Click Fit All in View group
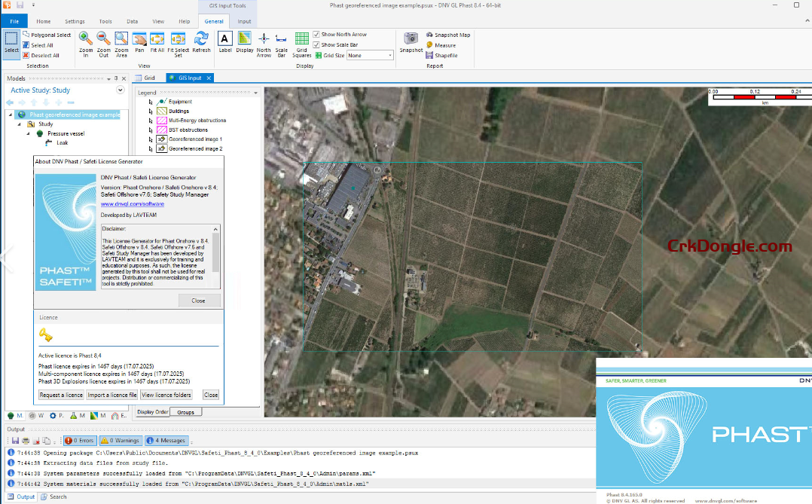812x504 pixels. pos(157,42)
